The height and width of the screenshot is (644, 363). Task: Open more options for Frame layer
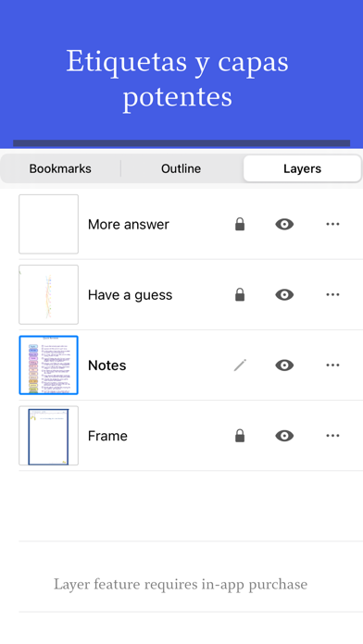coord(332,436)
